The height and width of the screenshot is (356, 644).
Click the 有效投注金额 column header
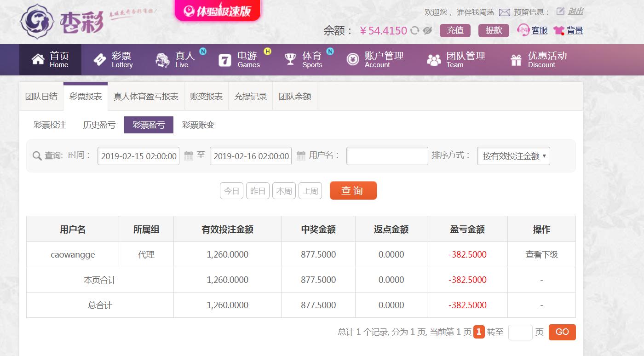[x=227, y=230]
